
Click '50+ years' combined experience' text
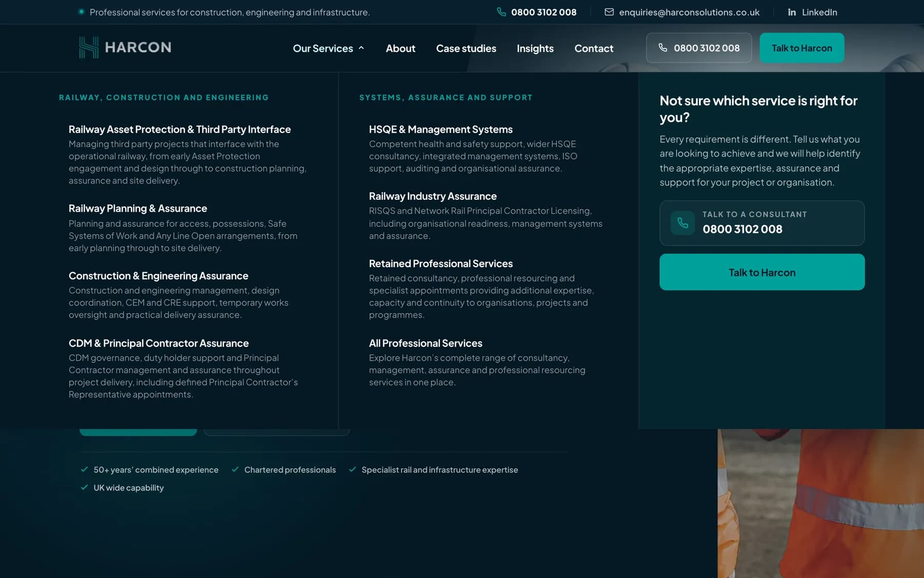(156, 470)
